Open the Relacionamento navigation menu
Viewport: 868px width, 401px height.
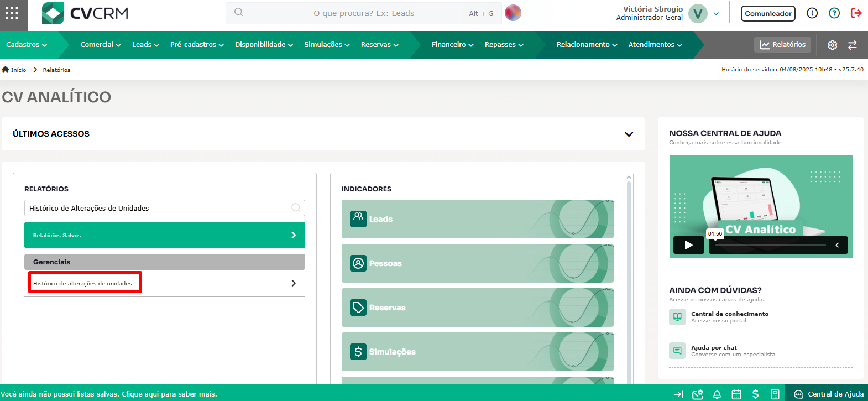pos(587,45)
